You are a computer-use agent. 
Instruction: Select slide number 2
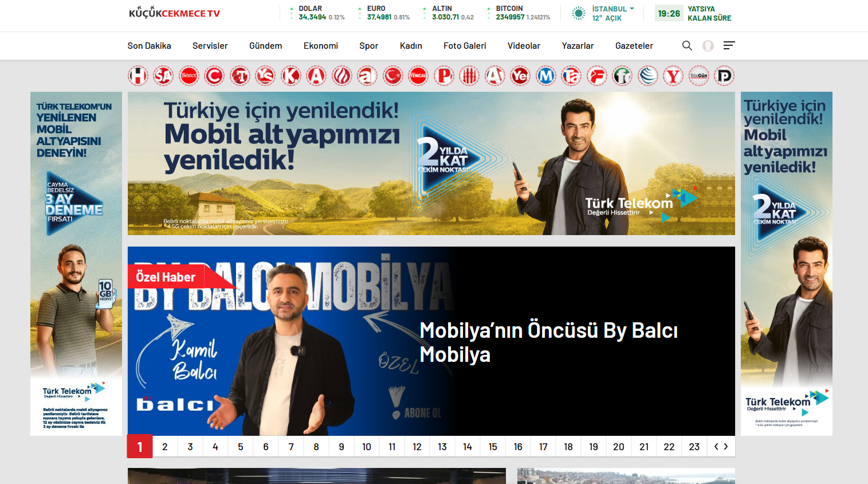pos(165,447)
